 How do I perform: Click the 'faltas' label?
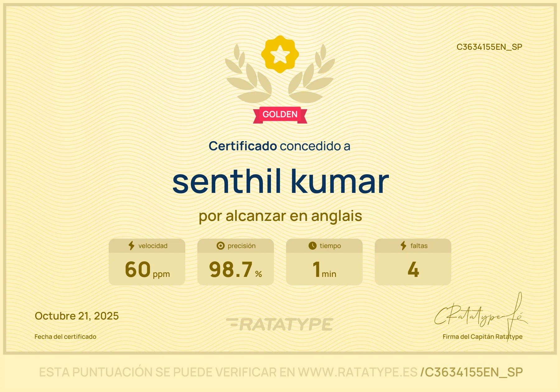(419, 246)
